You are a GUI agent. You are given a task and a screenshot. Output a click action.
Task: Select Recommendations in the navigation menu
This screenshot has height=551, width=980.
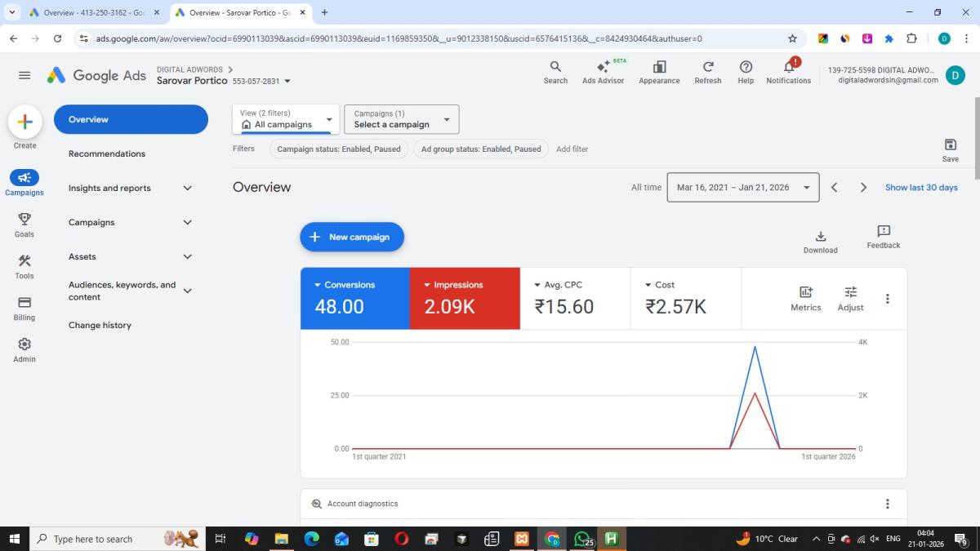tap(107, 153)
